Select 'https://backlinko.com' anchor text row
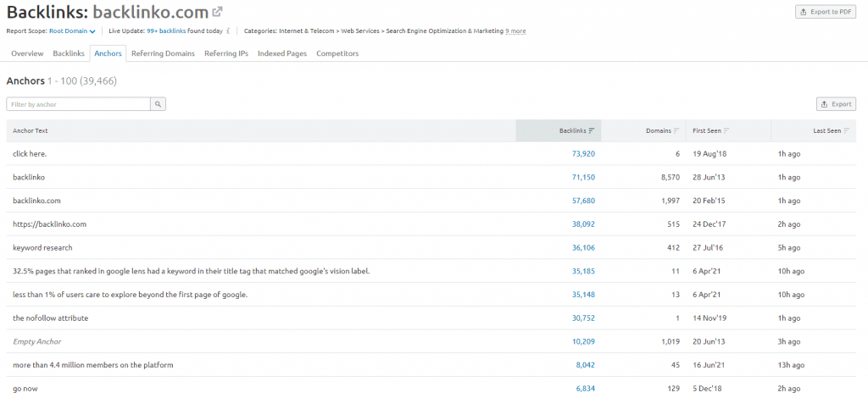 point(50,224)
